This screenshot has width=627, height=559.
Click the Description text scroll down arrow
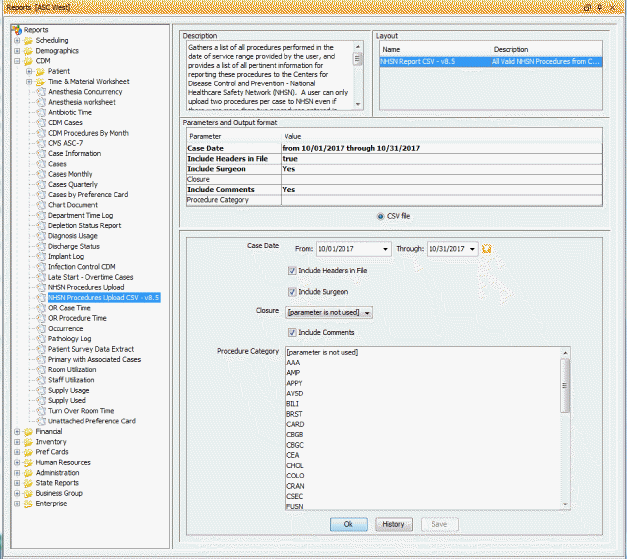click(358, 105)
